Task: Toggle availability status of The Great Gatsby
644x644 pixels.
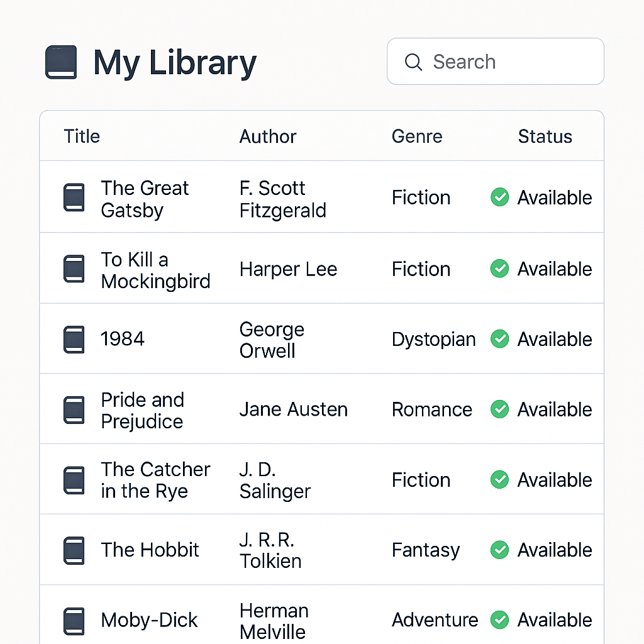Action: coord(499,197)
